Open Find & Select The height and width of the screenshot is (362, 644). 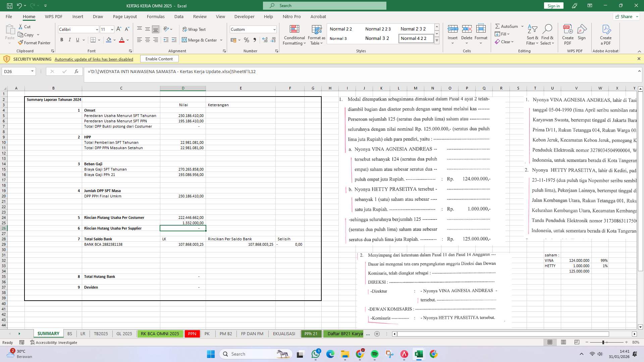[547, 35]
